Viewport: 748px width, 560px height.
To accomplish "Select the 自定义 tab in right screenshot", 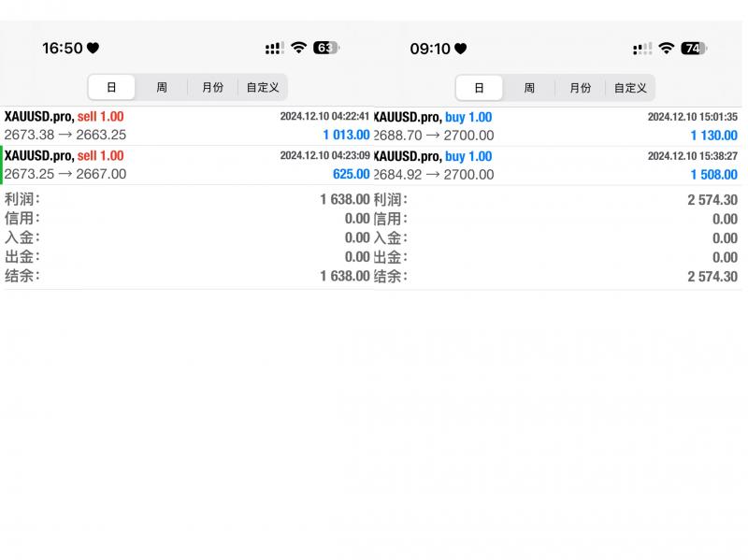I will point(630,88).
